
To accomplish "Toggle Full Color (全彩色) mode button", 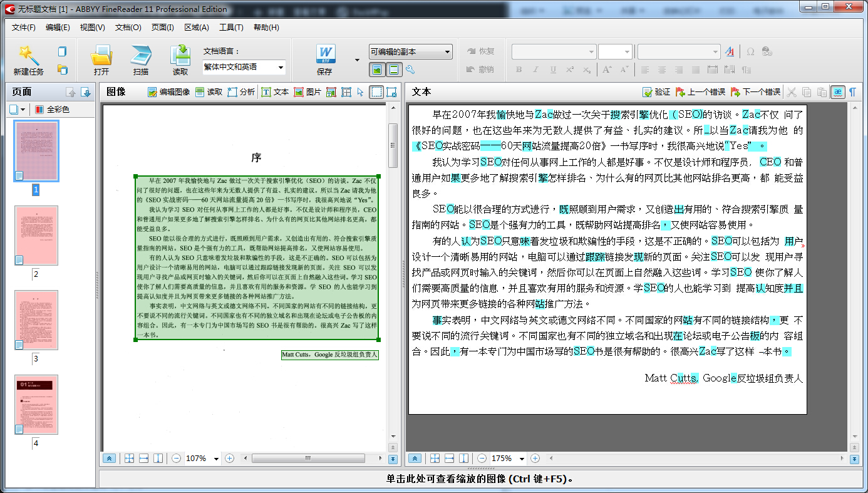I will 52,110.
